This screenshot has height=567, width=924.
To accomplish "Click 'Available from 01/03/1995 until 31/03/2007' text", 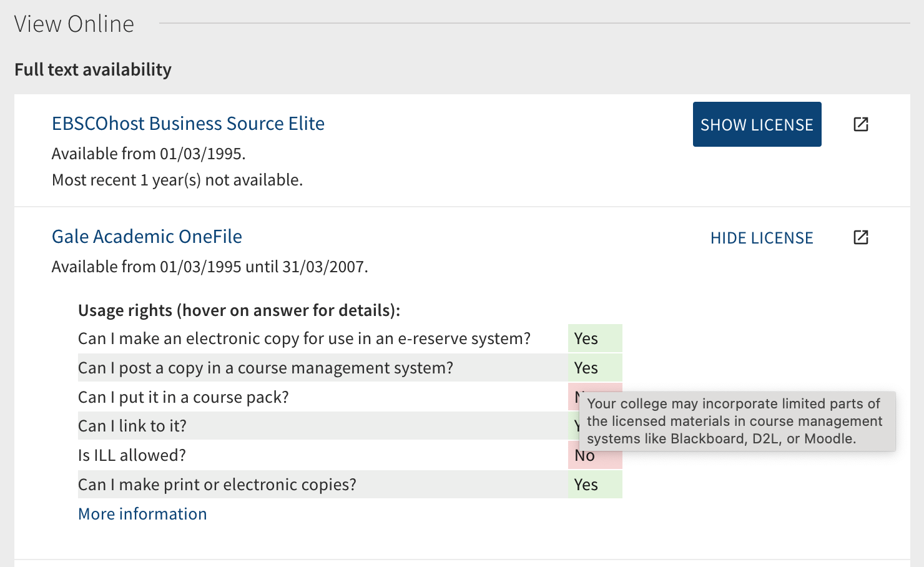I will point(210,267).
